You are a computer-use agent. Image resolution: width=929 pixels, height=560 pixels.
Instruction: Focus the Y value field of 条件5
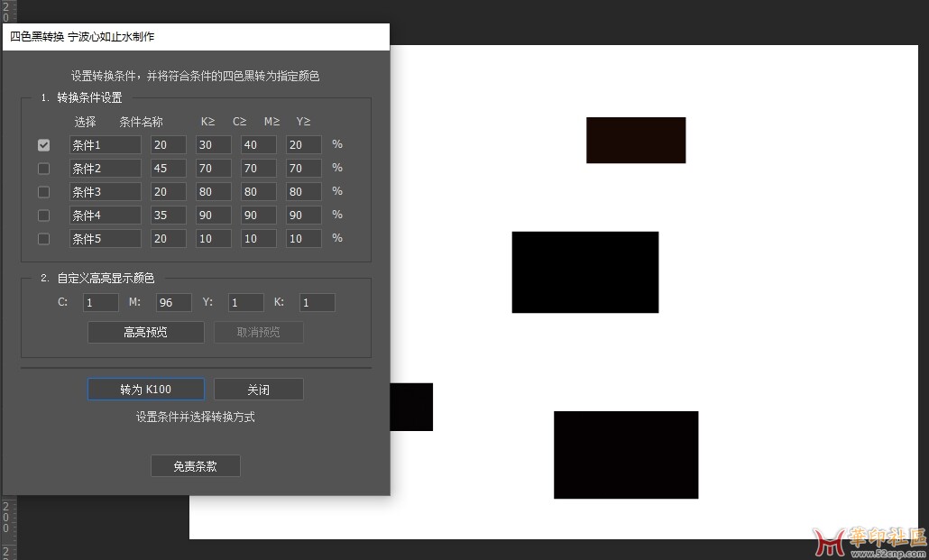(303, 239)
